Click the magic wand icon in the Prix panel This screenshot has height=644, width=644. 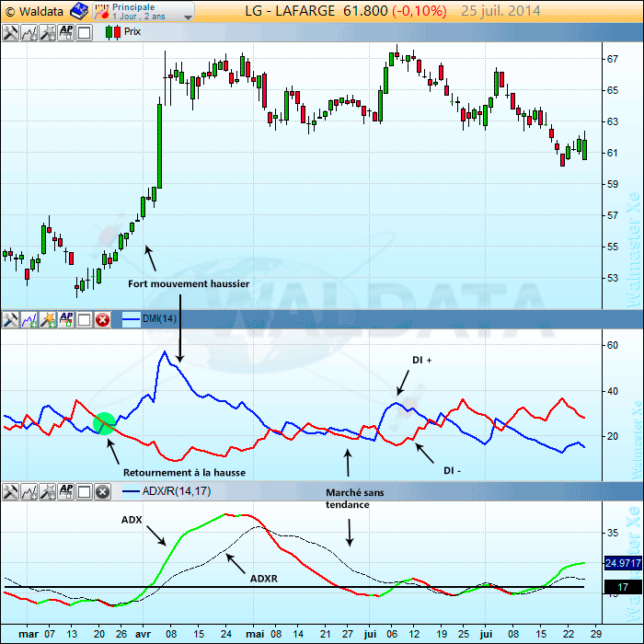point(48,32)
